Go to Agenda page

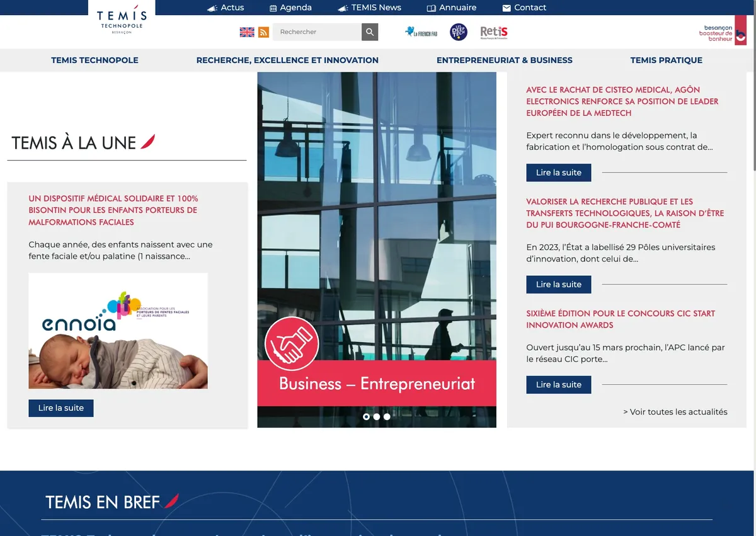pos(296,8)
